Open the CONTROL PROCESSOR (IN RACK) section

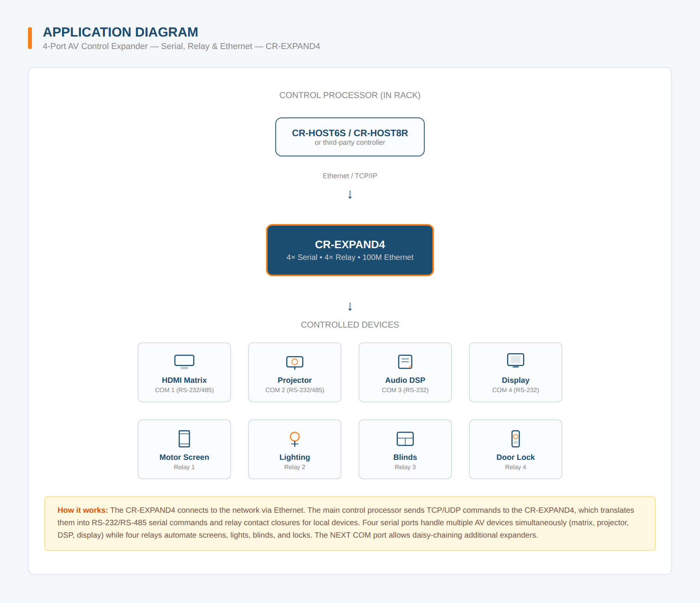350,95
